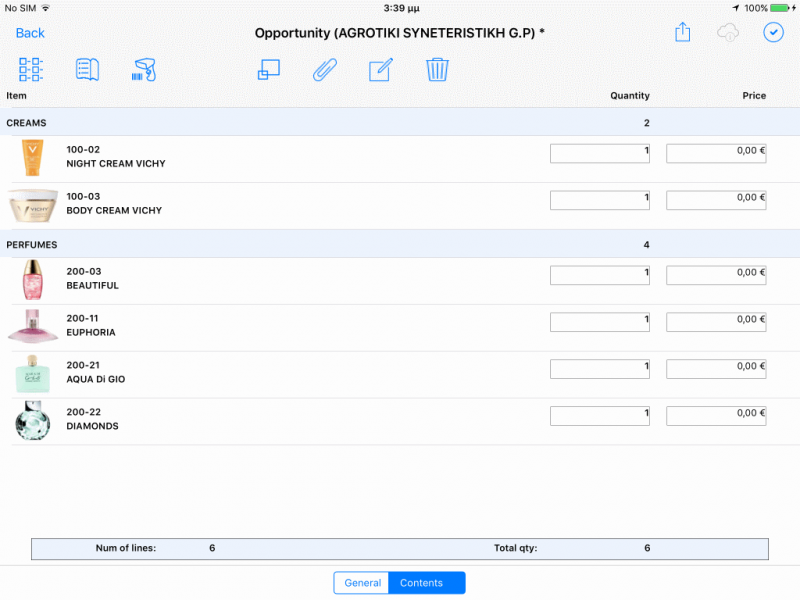Edit price for DIAMONDS
Image resolution: width=800 pixels, height=600 pixels.
(x=716, y=416)
